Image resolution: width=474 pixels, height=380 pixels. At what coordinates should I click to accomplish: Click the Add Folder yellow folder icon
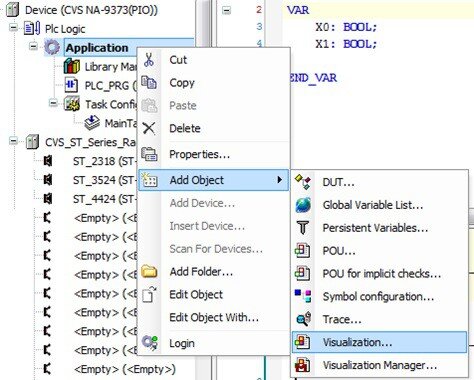(x=149, y=271)
